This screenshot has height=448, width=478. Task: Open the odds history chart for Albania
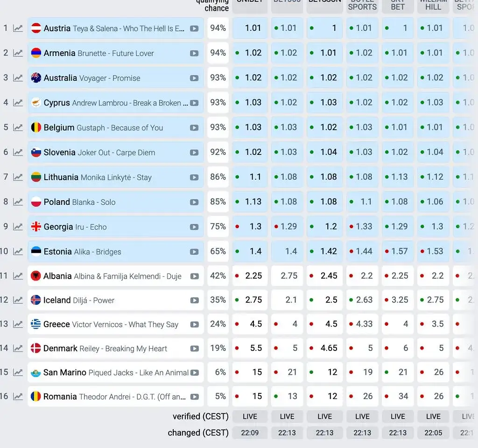(18, 276)
